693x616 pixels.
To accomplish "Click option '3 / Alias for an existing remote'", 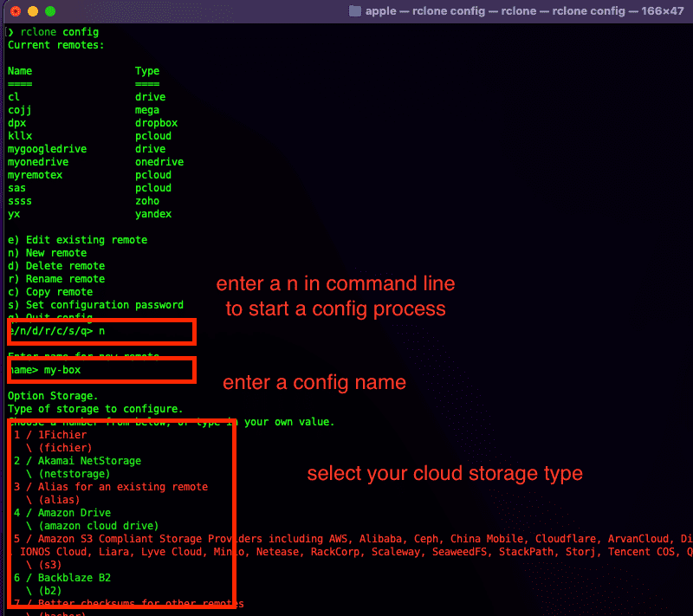I will point(111,487).
